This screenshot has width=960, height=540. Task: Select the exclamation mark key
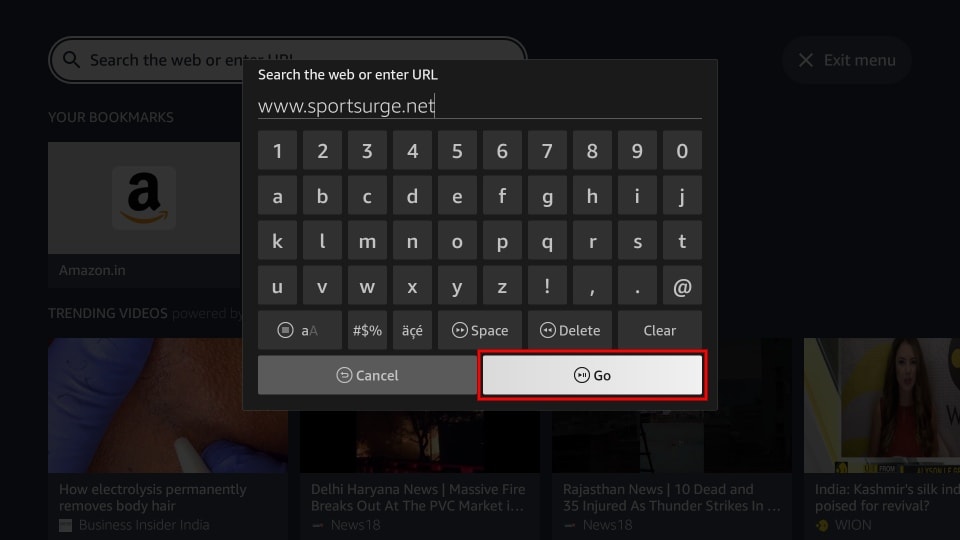click(x=547, y=286)
